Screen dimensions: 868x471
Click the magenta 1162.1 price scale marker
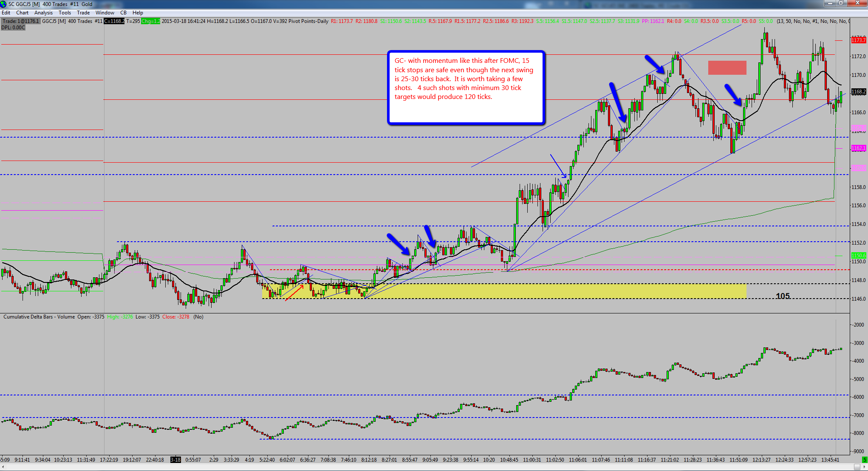click(859, 148)
